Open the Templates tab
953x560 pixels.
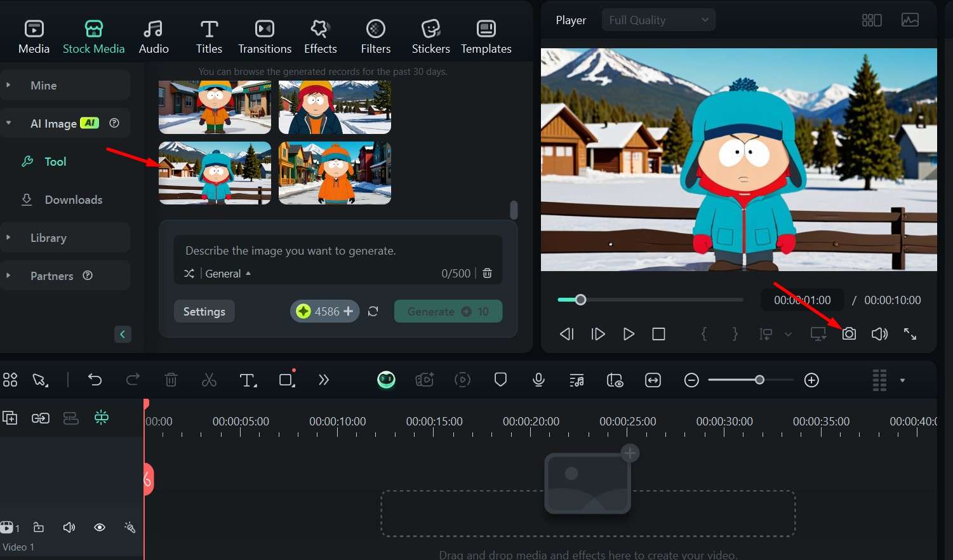coord(486,37)
